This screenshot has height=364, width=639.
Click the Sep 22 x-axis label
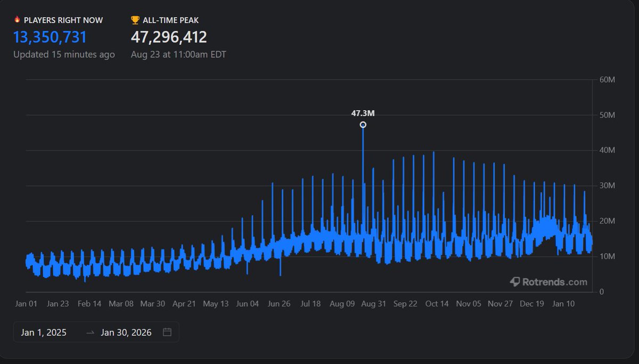click(405, 304)
